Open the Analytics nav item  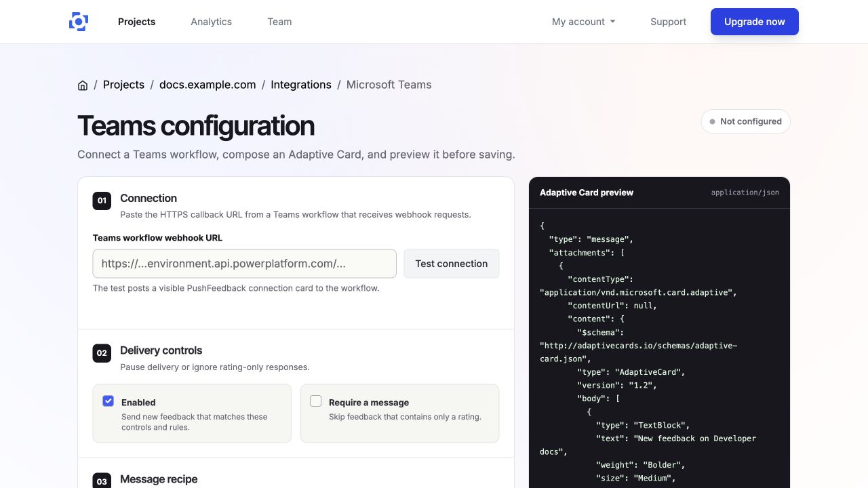211,22
